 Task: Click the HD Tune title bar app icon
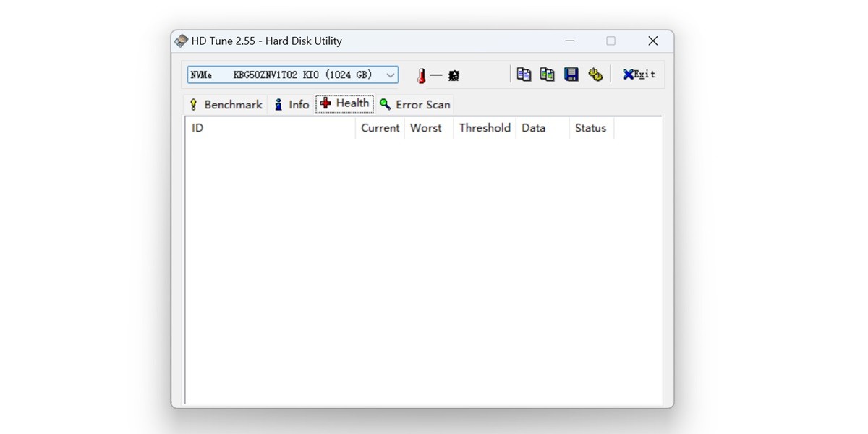tap(182, 41)
